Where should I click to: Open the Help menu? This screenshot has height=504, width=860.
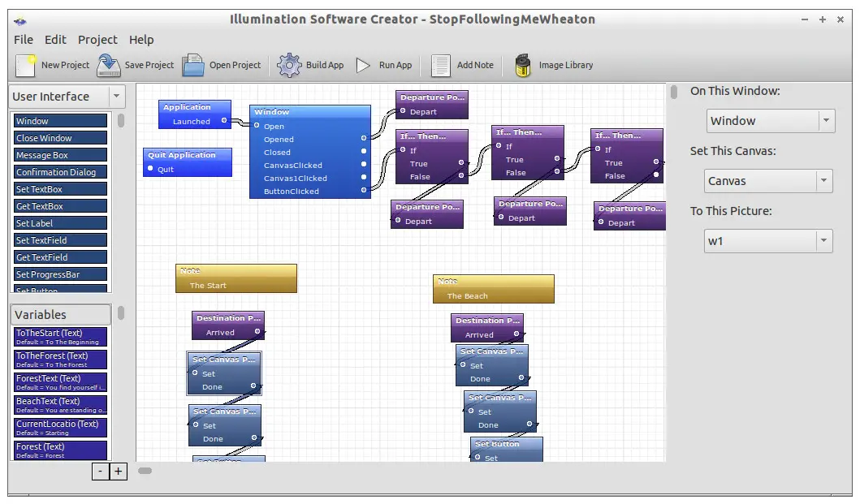141,40
